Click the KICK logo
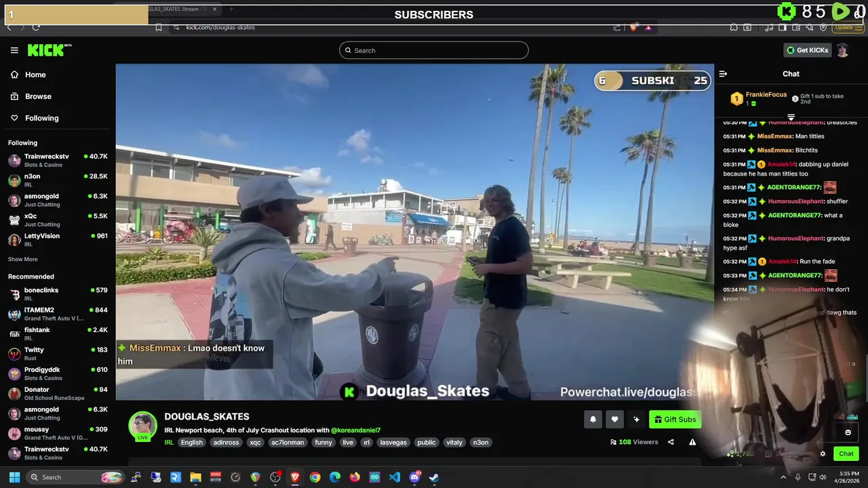The image size is (868, 488). 49,50
